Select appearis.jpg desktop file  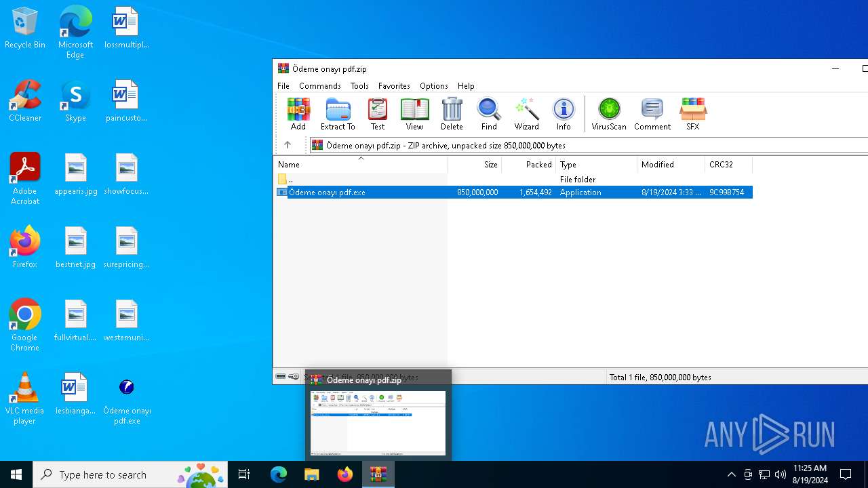click(75, 175)
